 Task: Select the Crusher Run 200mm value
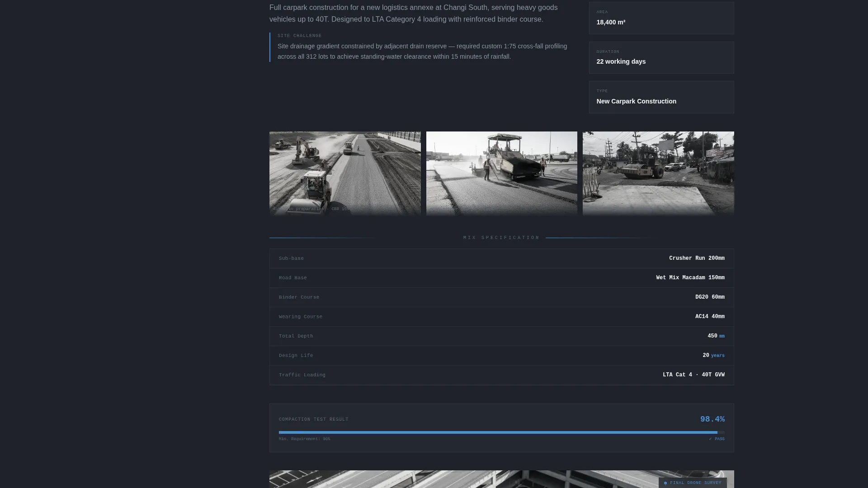click(697, 258)
